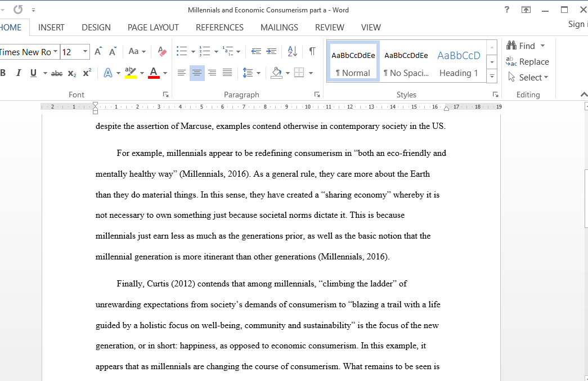Click the right indent ruler marker
The image size is (588, 381).
(446, 109)
